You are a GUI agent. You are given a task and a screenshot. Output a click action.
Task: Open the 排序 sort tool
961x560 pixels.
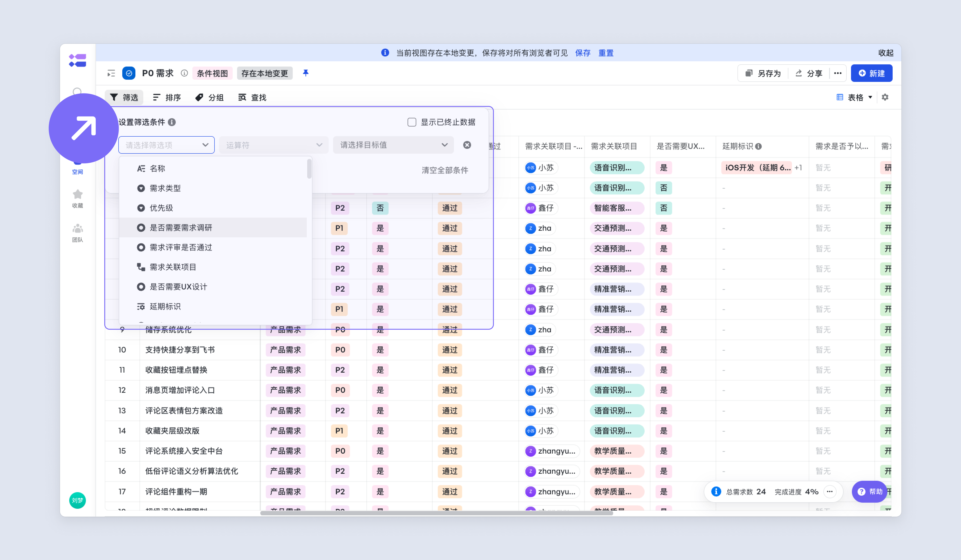point(167,97)
